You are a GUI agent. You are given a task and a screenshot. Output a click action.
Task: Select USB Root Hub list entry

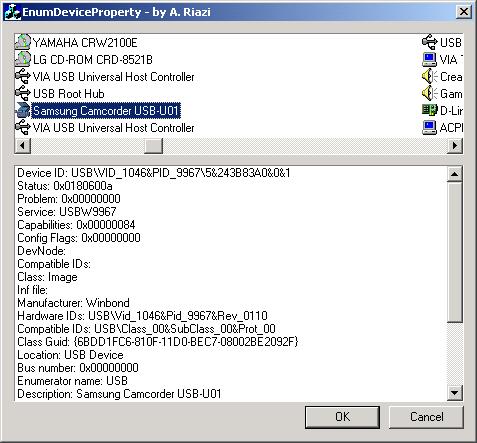click(x=69, y=94)
